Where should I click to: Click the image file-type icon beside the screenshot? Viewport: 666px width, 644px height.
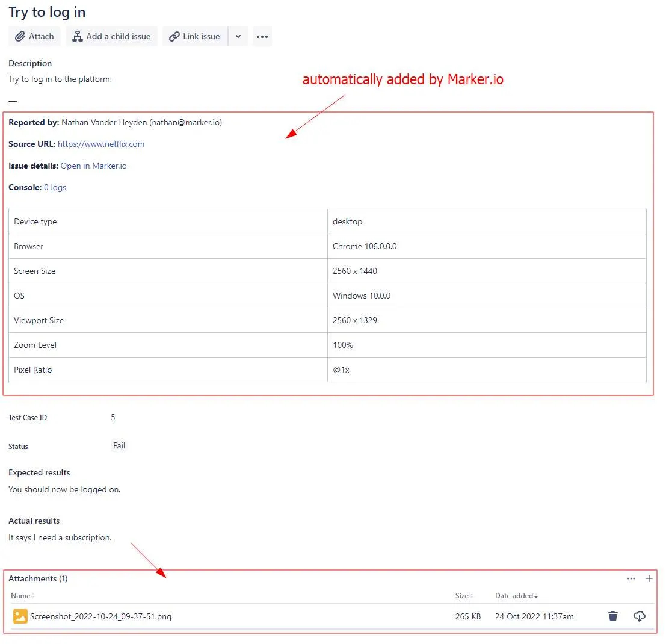[20, 616]
